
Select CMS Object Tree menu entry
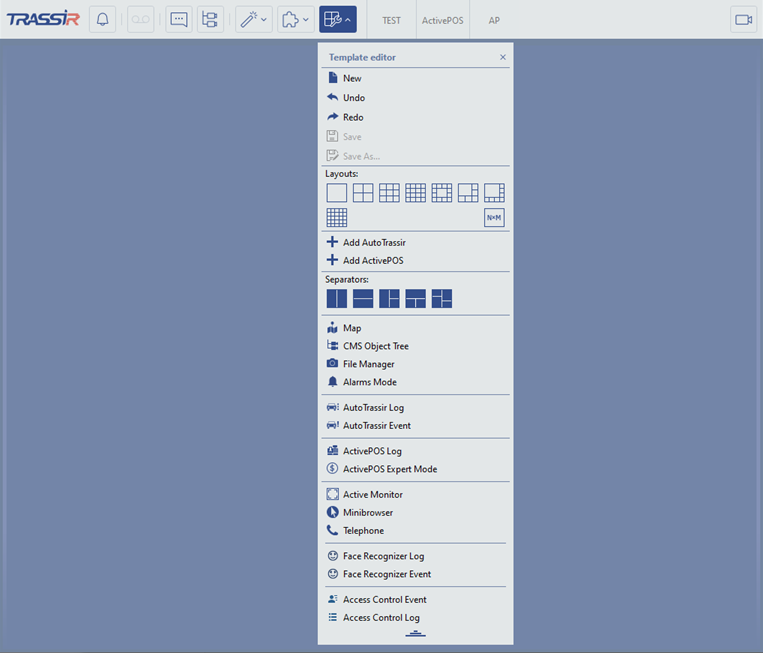[375, 346]
